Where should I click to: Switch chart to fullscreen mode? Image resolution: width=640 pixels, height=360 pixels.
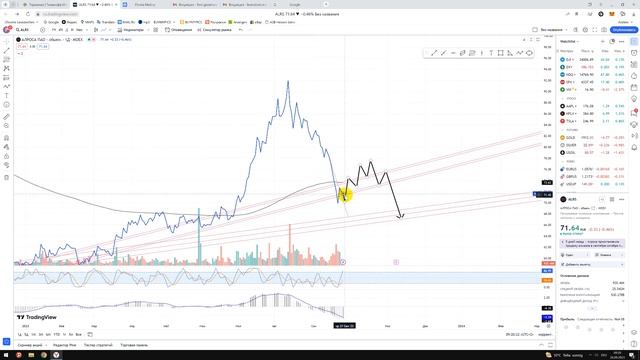pos(595,30)
